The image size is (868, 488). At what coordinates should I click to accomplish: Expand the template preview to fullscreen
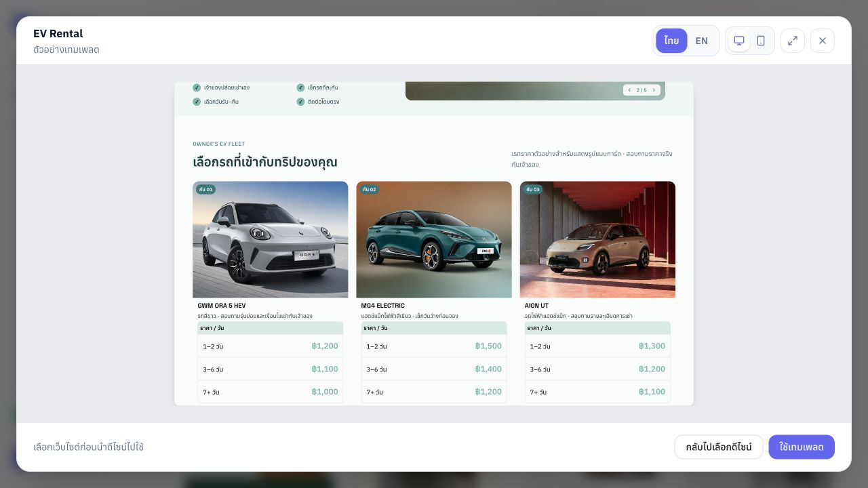click(x=793, y=41)
